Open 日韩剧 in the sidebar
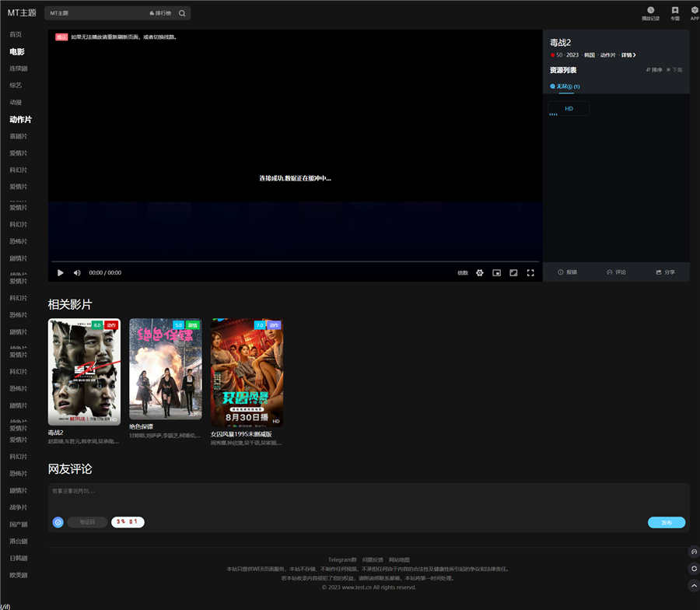Image resolution: width=700 pixels, height=610 pixels. [x=19, y=558]
